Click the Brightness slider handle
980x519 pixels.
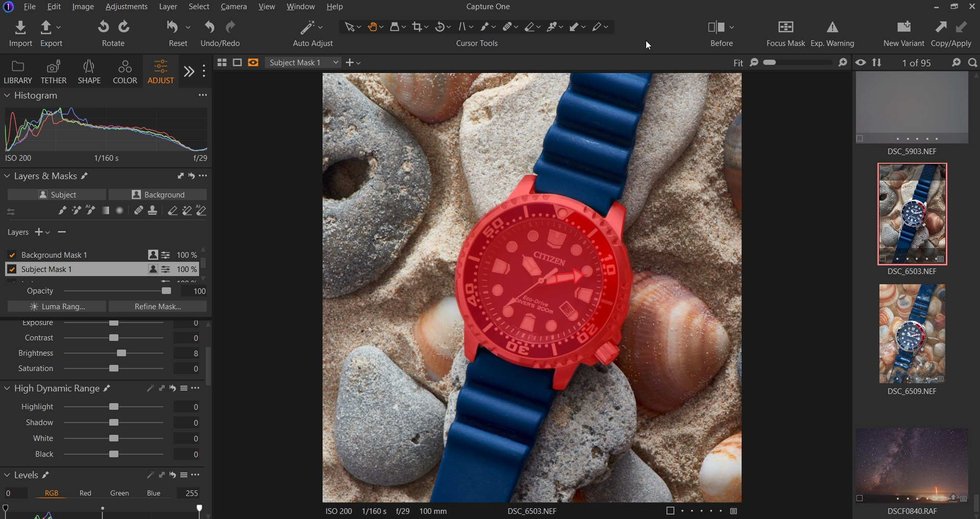(x=121, y=353)
